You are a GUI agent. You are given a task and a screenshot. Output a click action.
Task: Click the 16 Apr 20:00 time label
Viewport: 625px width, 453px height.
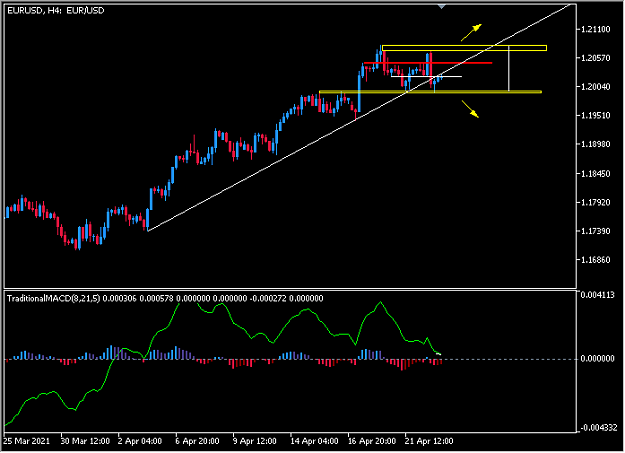click(x=372, y=441)
